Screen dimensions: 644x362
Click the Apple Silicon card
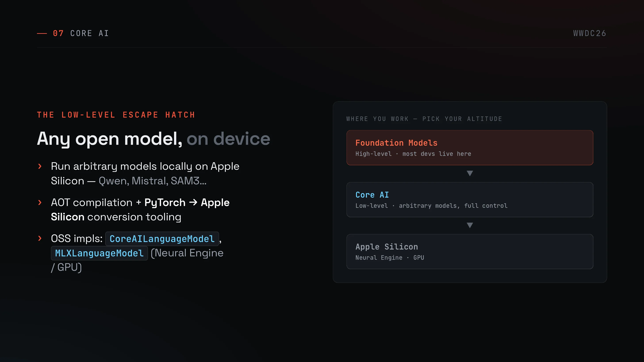470,251
